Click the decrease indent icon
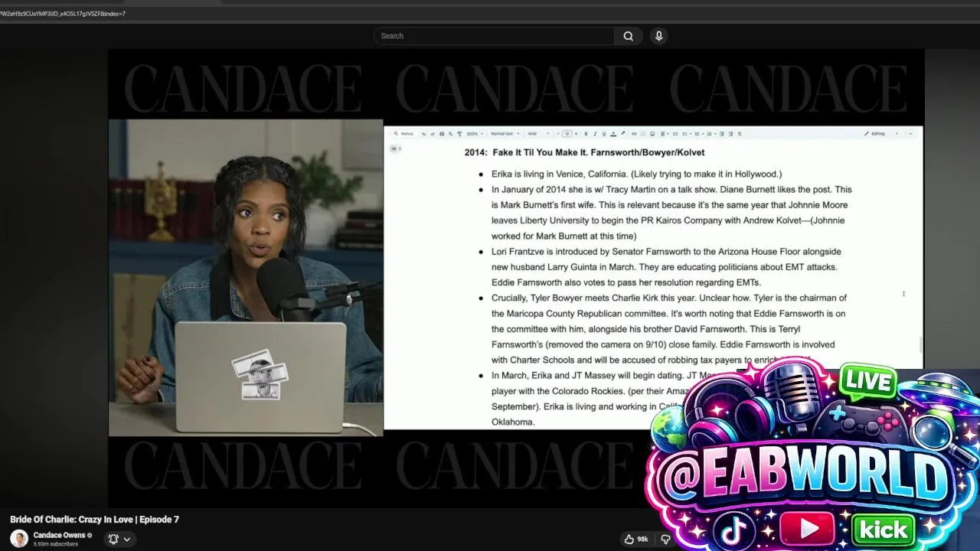980x551 pixels. coord(722,134)
